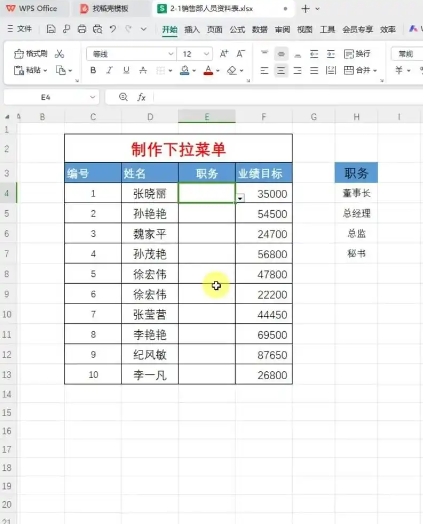The image size is (425, 524).
Task: Click the strikethrough text icon
Action: (x=143, y=71)
